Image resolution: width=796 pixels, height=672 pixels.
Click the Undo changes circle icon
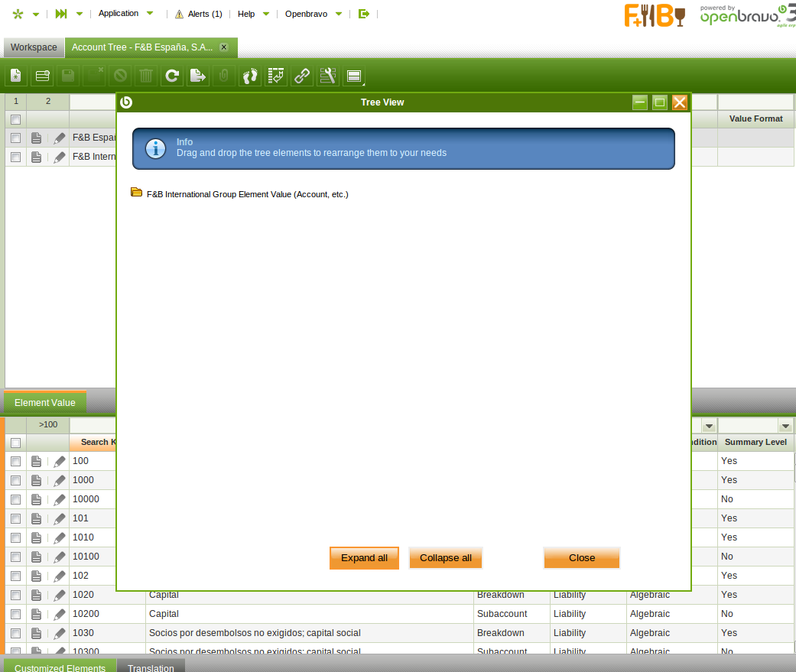pyautogui.click(x=120, y=76)
